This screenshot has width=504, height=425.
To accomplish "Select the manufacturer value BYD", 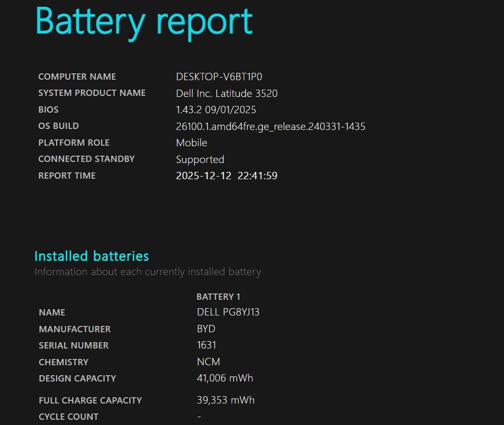I will tap(206, 329).
